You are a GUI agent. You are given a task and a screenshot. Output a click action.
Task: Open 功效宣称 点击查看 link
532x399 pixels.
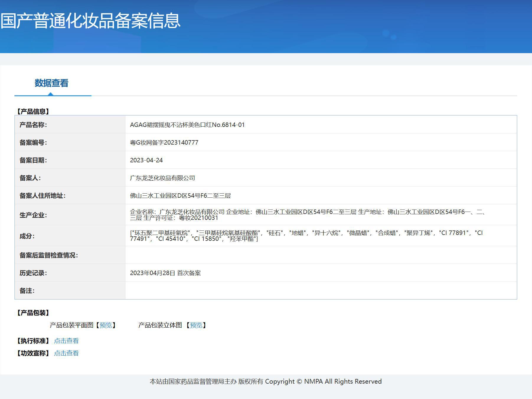66,353
